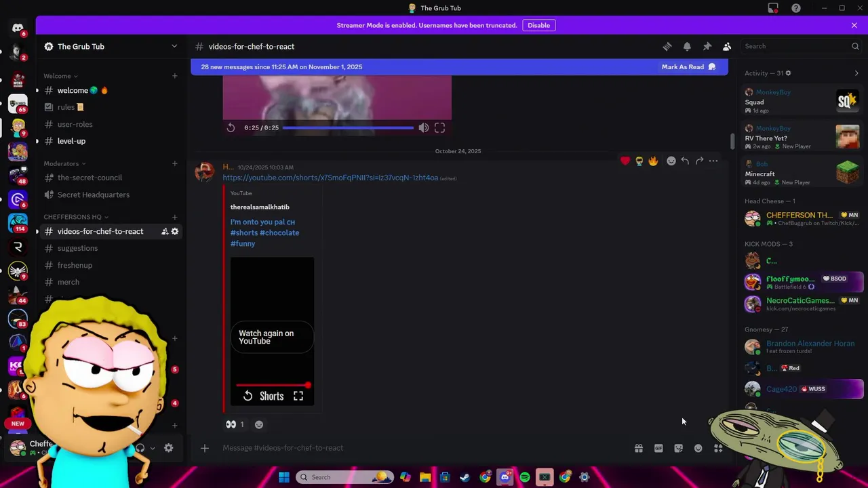Open Apps launcher in message bar
868x488 pixels.
tap(718, 448)
